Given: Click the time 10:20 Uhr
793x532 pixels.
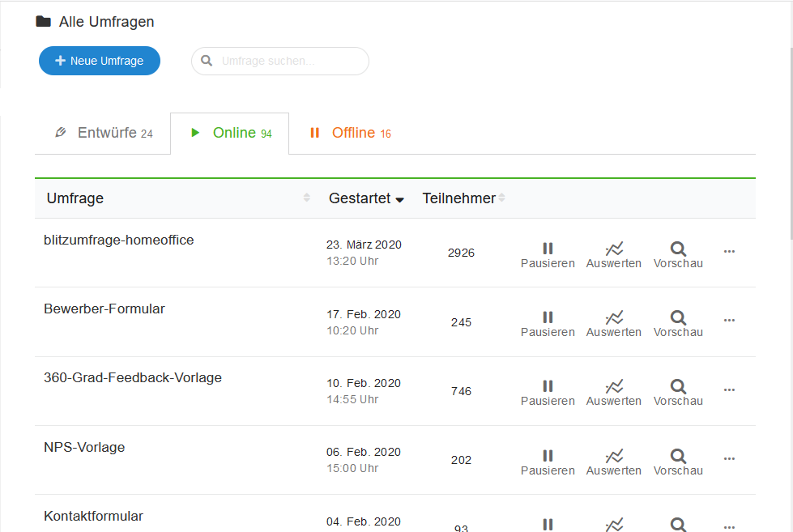Looking at the screenshot, I should pyautogui.click(x=352, y=330).
